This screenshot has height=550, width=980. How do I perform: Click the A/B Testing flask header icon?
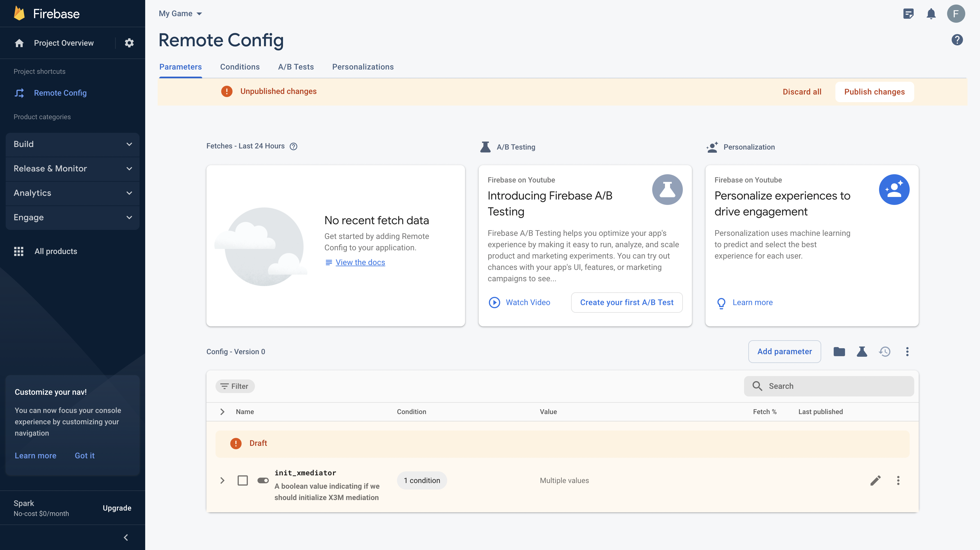coord(485,147)
